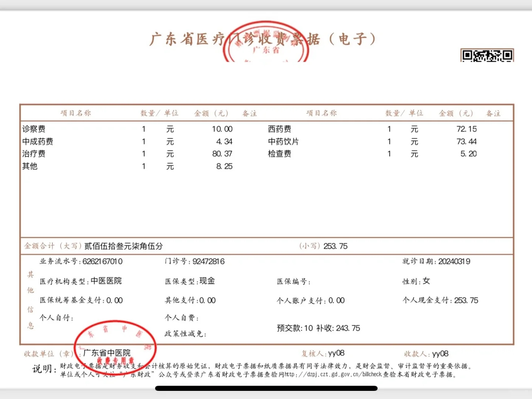Screen dimensions: 532x399
Task: Click the 金额合计（大写） label
Action: click(x=53, y=246)
